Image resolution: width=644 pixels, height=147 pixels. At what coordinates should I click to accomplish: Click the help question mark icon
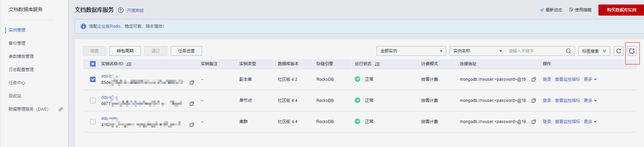[121, 10]
